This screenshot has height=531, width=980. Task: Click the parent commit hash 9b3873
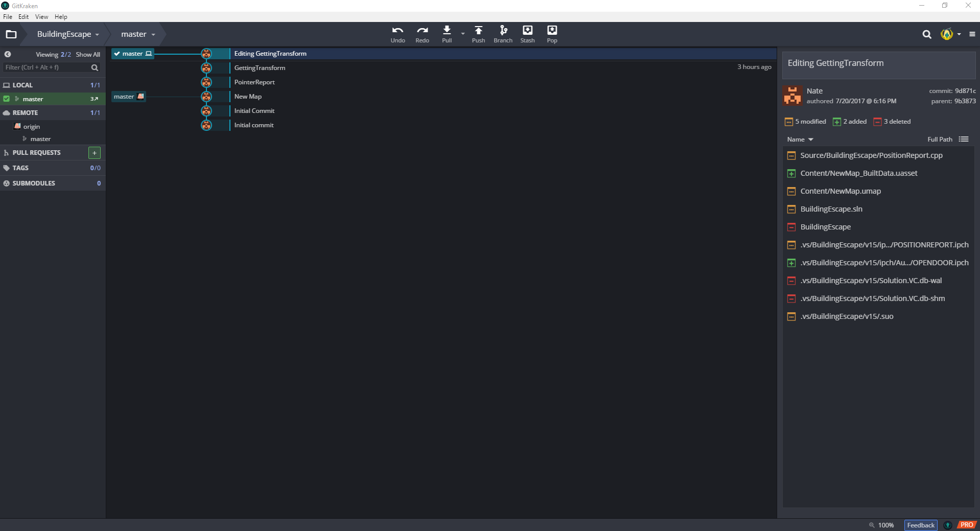pos(965,101)
